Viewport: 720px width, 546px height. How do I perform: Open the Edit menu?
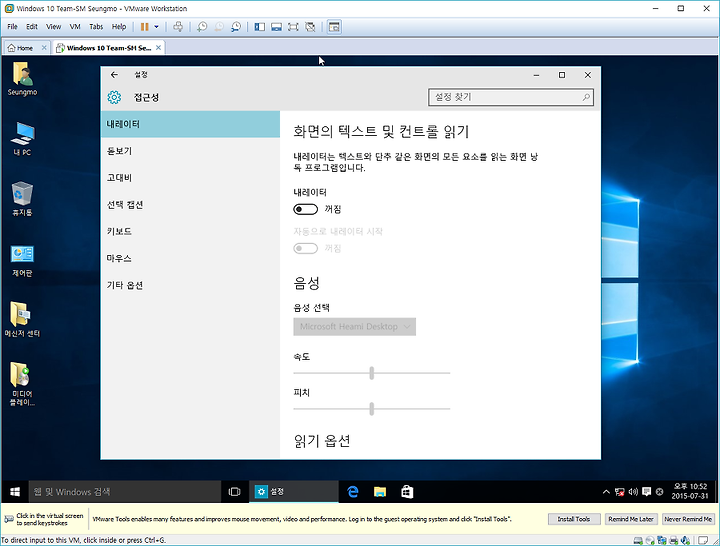point(32,27)
